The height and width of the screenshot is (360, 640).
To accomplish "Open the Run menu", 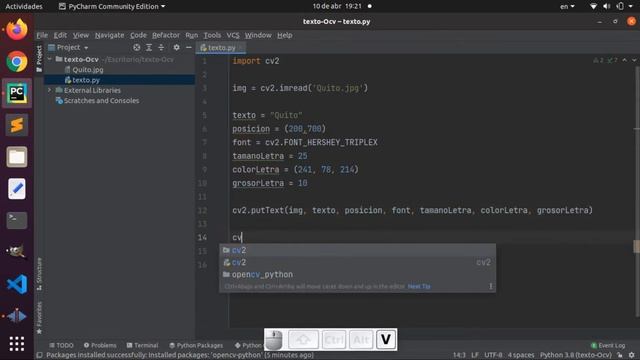I will coord(191,35).
